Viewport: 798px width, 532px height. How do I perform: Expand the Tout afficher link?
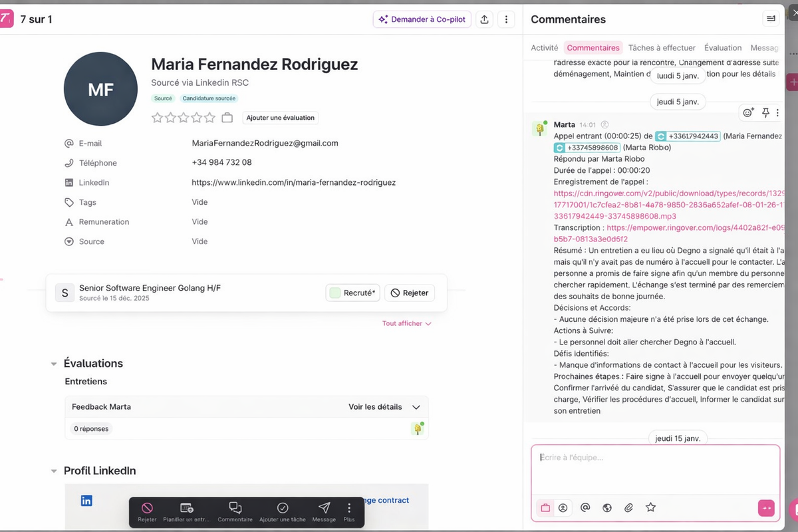(406, 324)
